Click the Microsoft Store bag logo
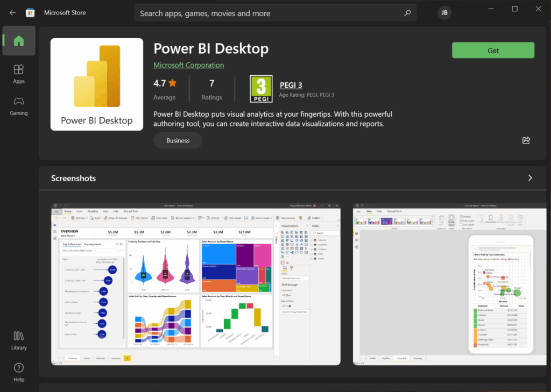 pos(30,12)
